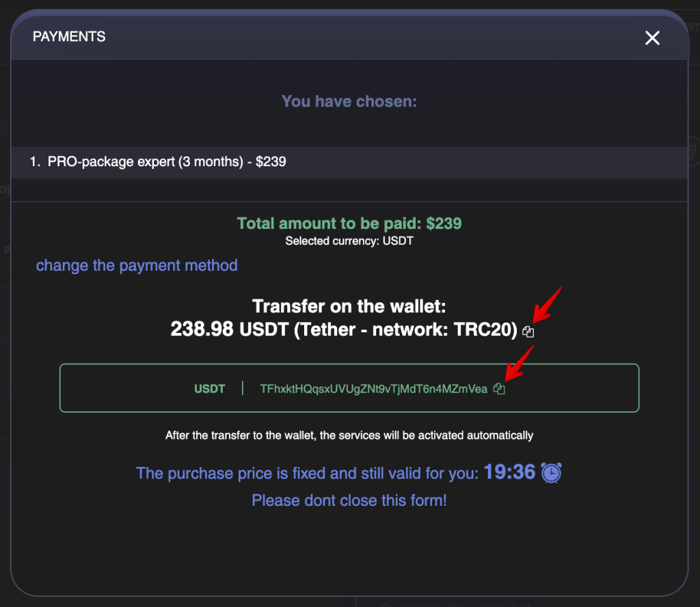The height and width of the screenshot is (607, 700).
Task: Click the Total amount to be paid text
Action: point(349,223)
